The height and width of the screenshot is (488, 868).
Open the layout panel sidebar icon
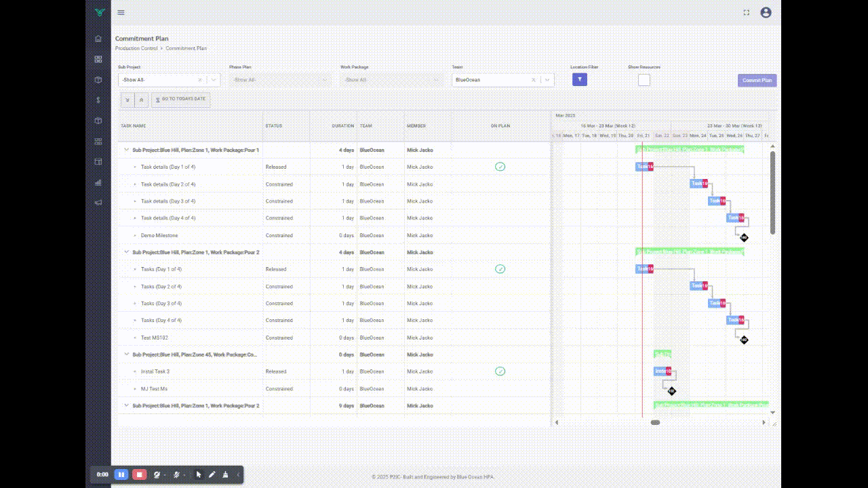pyautogui.click(x=98, y=162)
